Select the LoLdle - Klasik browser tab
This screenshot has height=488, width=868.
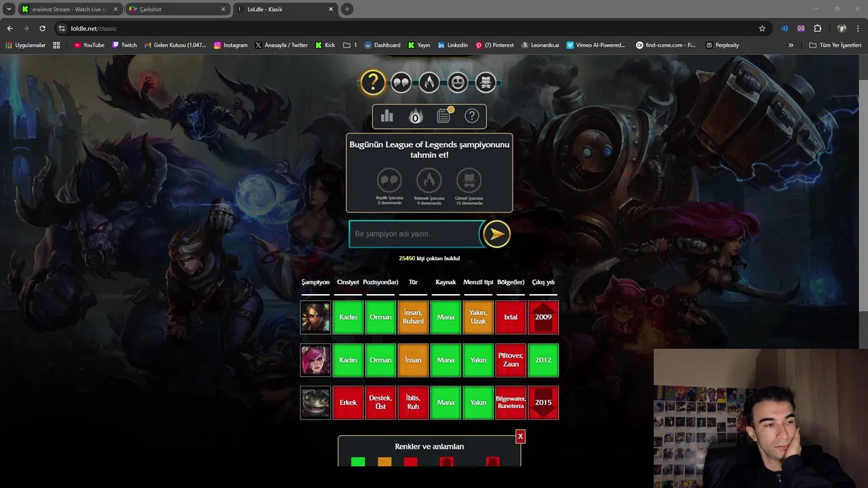(285, 9)
